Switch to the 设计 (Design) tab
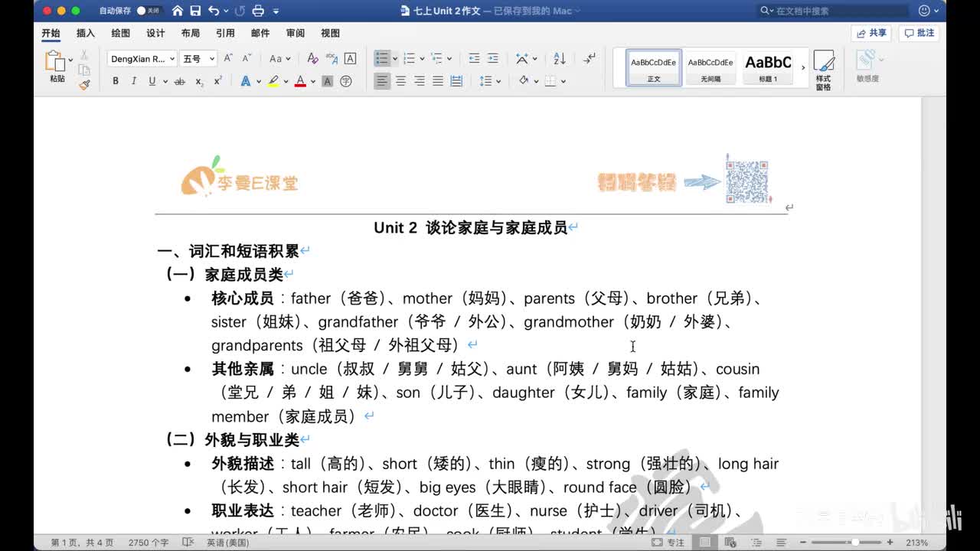Image resolution: width=980 pixels, height=551 pixels. click(155, 34)
